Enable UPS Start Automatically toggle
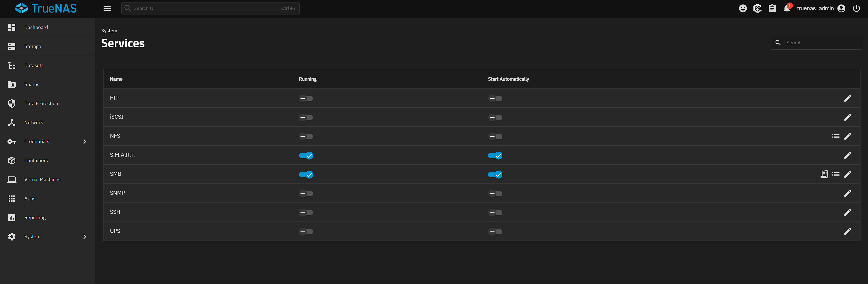868x284 pixels. click(x=495, y=232)
